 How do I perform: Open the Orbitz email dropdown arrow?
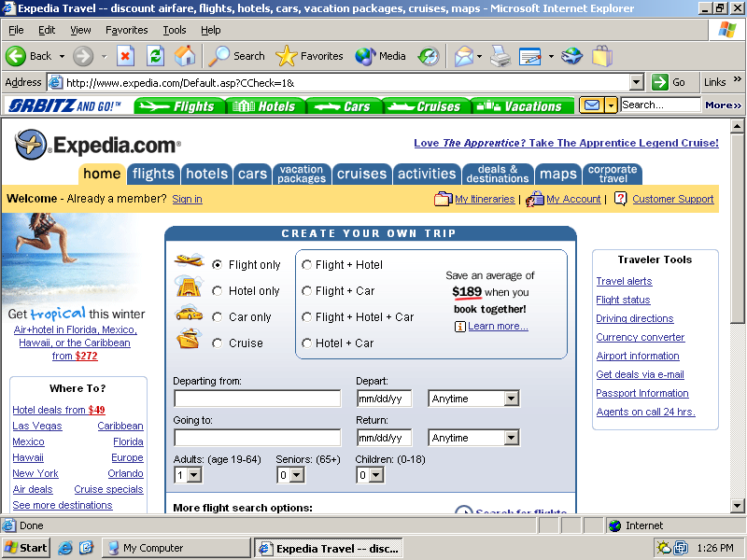tap(611, 105)
